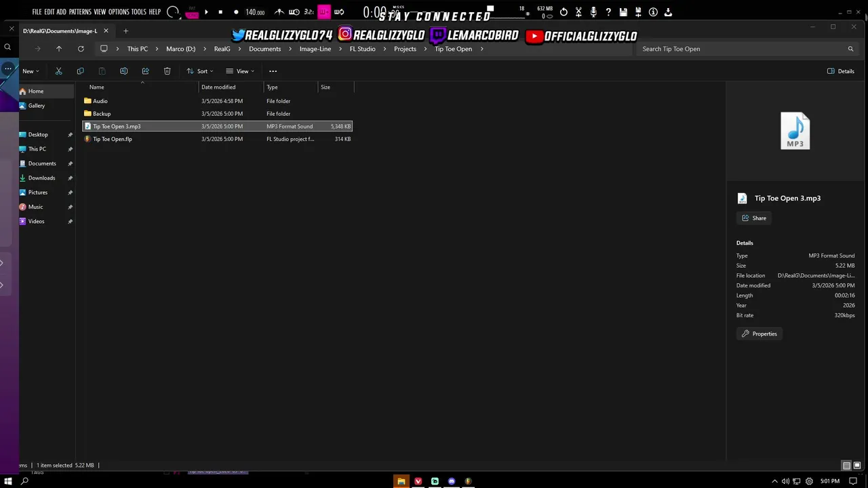Open Downloads in the navigation pane
This screenshot has width=868, height=488.
(41, 178)
